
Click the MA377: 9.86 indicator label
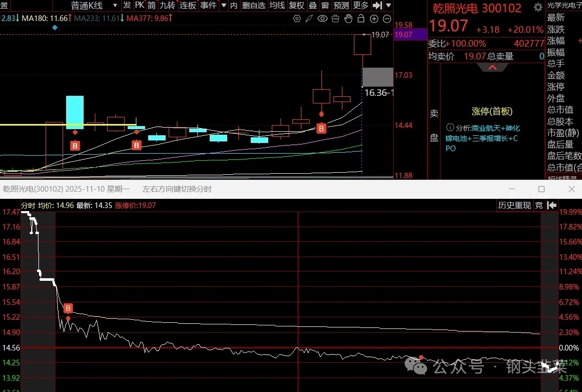coord(149,18)
